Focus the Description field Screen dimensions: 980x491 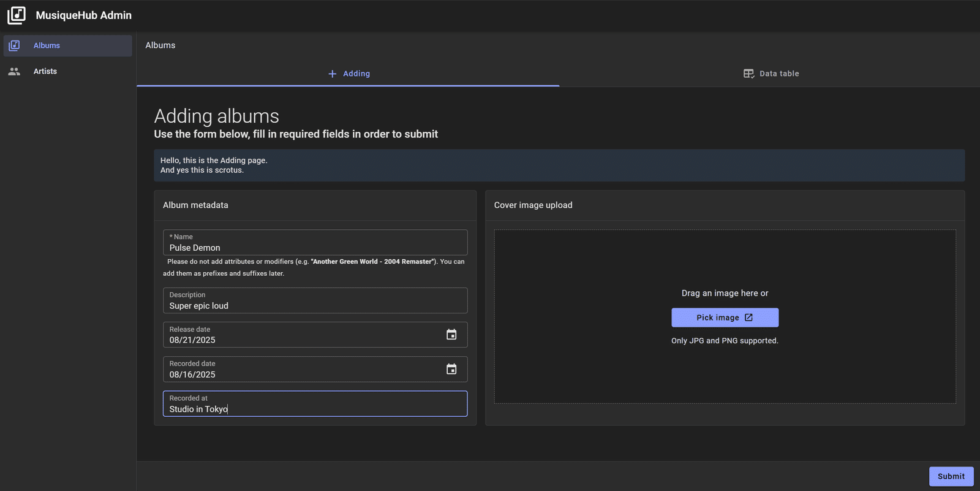(315, 300)
